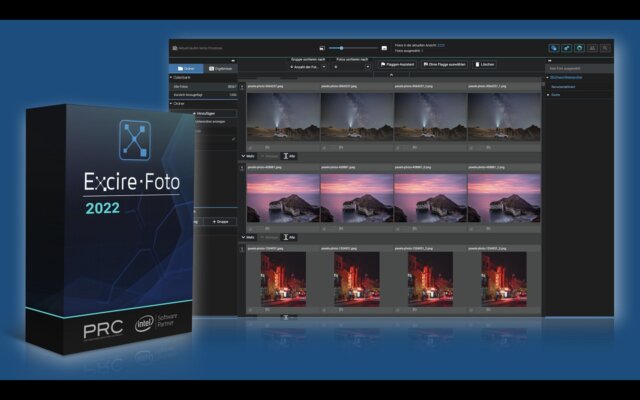Select the Alle Fotos row
The image size is (640, 400).
(x=203, y=87)
